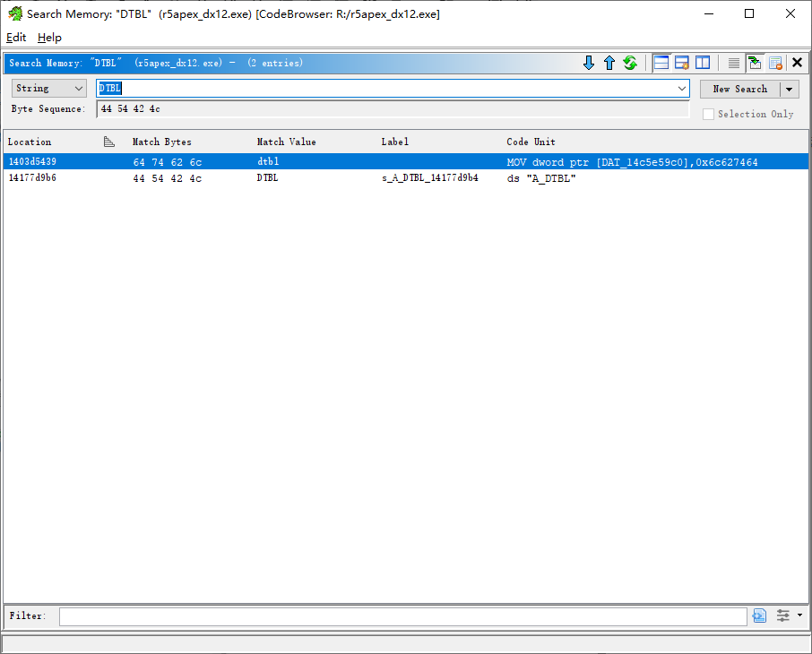Close the Search Memory panel with X icon
The height and width of the screenshot is (654, 812).
[797, 63]
